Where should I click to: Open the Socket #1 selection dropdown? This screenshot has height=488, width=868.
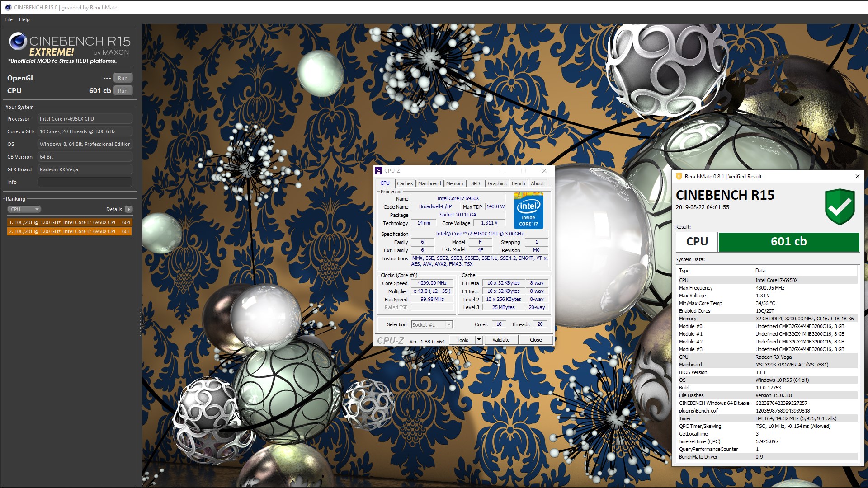[432, 325]
